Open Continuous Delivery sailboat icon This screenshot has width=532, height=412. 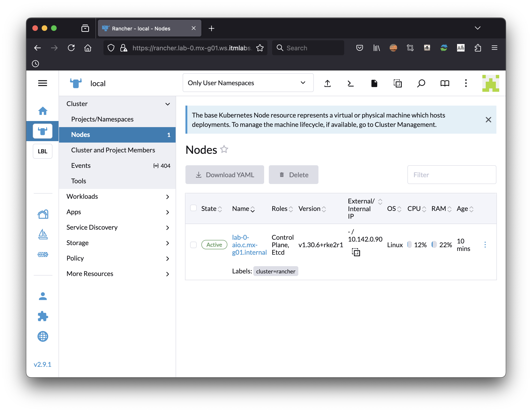point(43,234)
